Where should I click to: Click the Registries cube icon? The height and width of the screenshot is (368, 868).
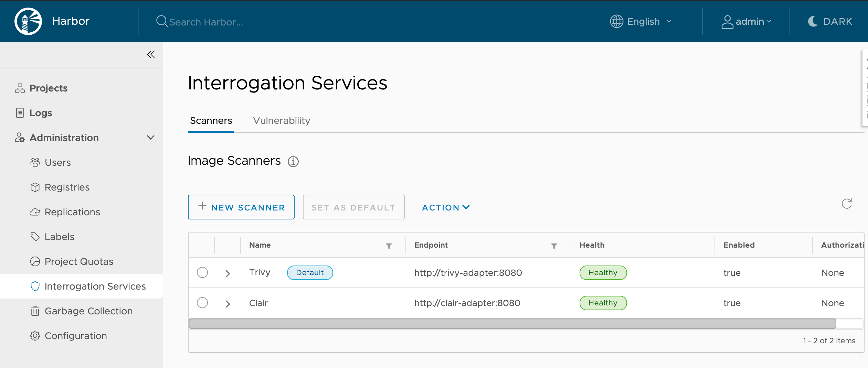35,187
